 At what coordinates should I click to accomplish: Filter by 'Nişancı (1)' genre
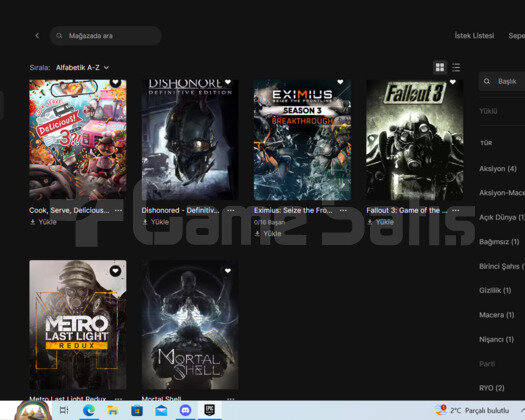pos(497,339)
